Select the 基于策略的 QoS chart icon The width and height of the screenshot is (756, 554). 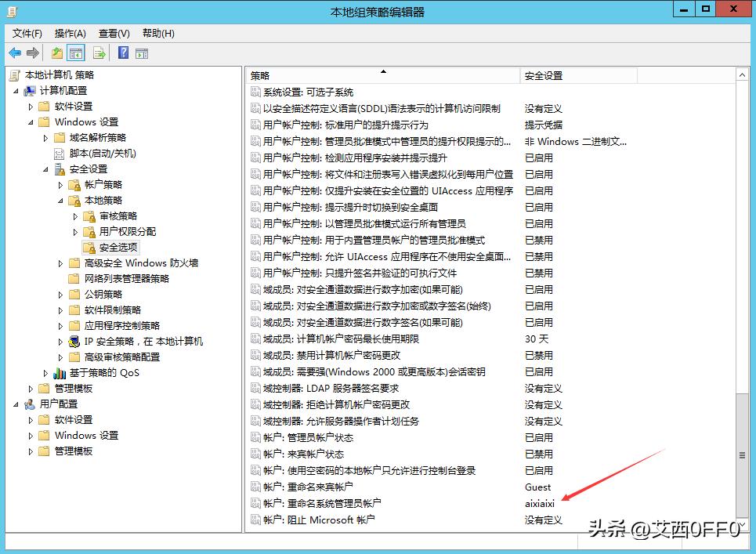point(60,372)
